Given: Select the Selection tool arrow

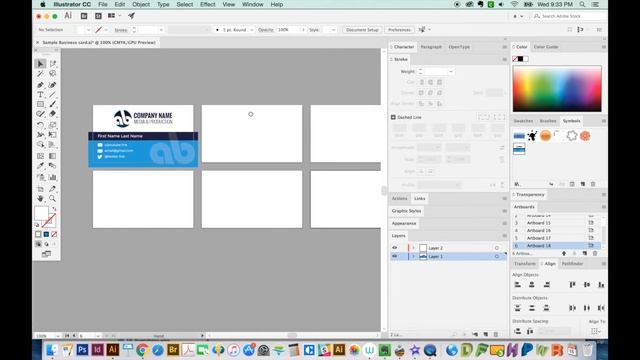Looking at the screenshot, I should pyautogui.click(x=40, y=64).
